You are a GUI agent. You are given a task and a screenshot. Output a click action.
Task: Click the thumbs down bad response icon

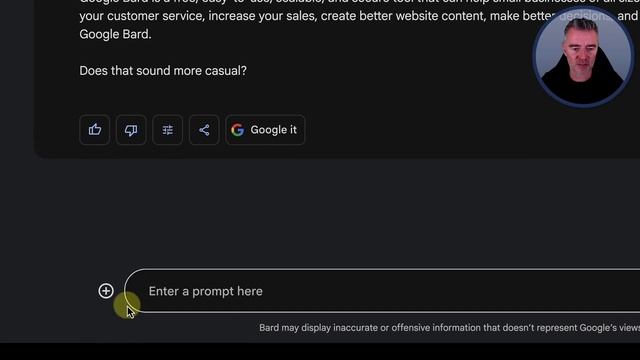[x=131, y=130]
